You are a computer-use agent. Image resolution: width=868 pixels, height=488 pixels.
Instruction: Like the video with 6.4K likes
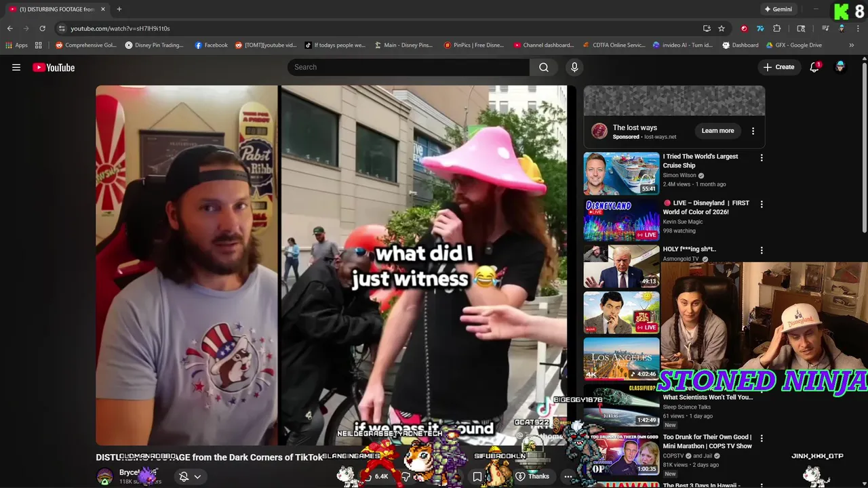(x=375, y=476)
